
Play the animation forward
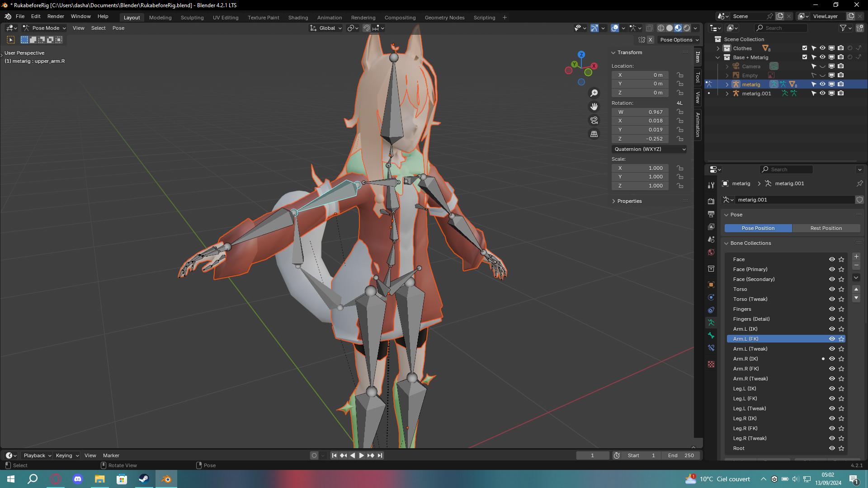(x=361, y=455)
